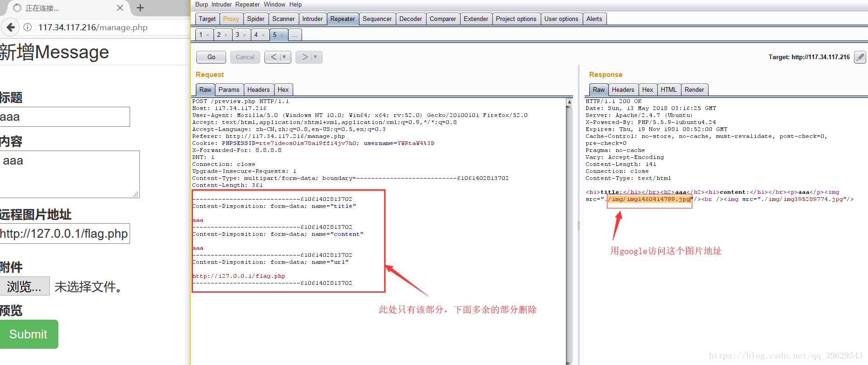Select the Request Headers tab
This screenshot has width=868, height=365.
click(x=259, y=90)
